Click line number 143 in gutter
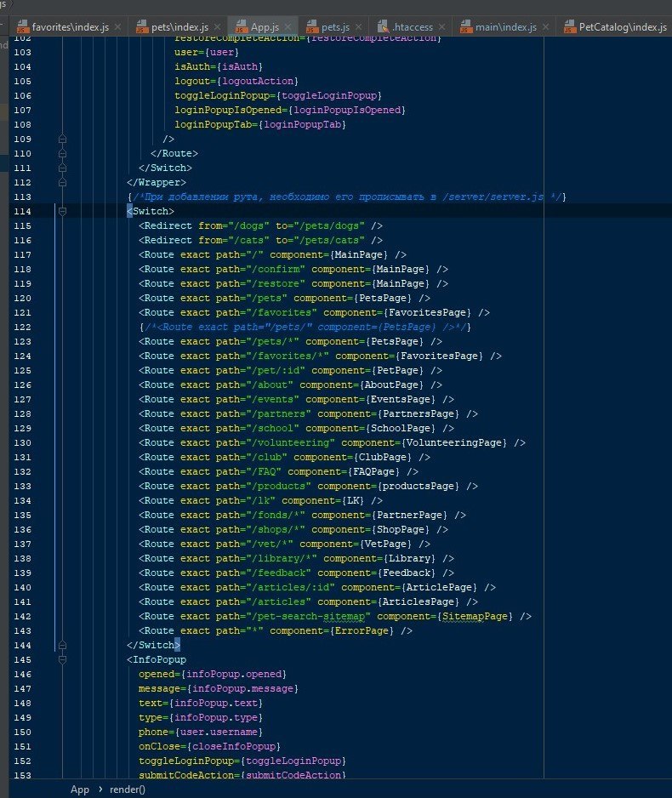 pos(22,630)
